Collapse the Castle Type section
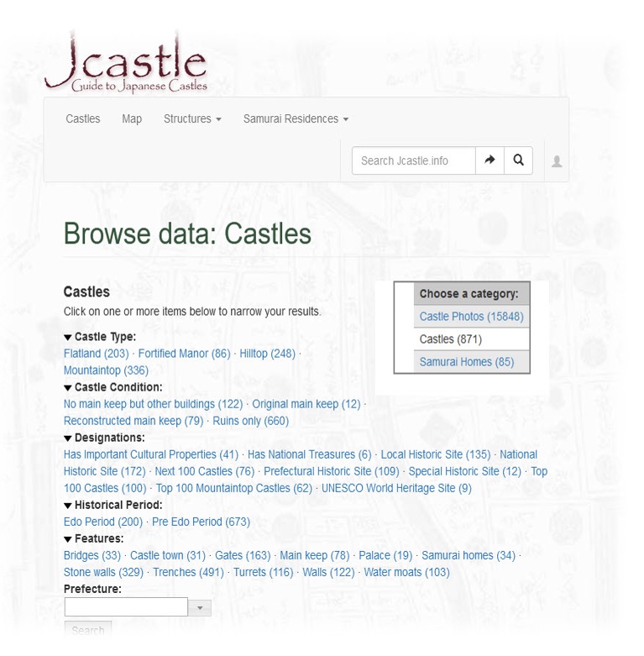Viewport: 644px width, 656px height. pos(68,337)
